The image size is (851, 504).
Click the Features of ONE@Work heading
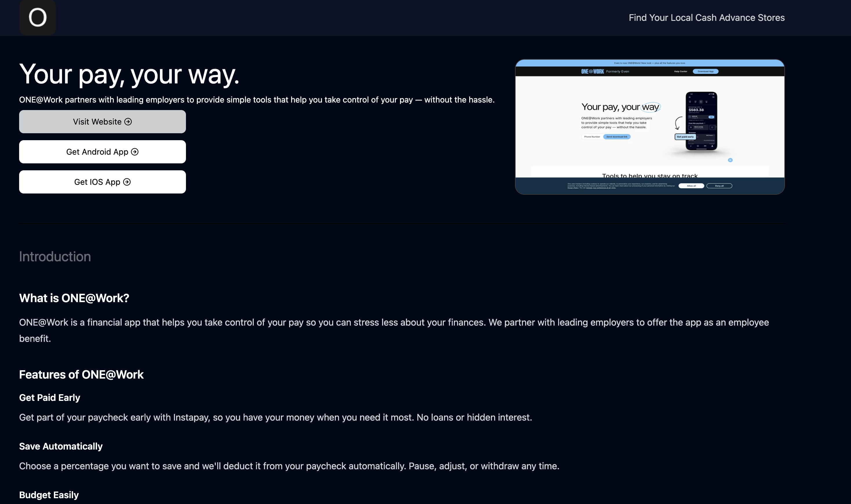[x=81, y=375]
